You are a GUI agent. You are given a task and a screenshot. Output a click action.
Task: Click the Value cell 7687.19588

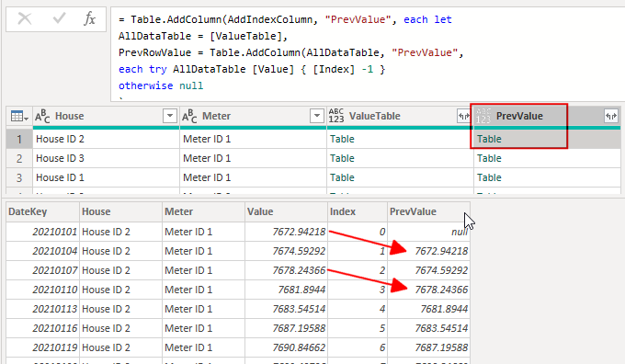pyautogui.click(x=286, y=328)
